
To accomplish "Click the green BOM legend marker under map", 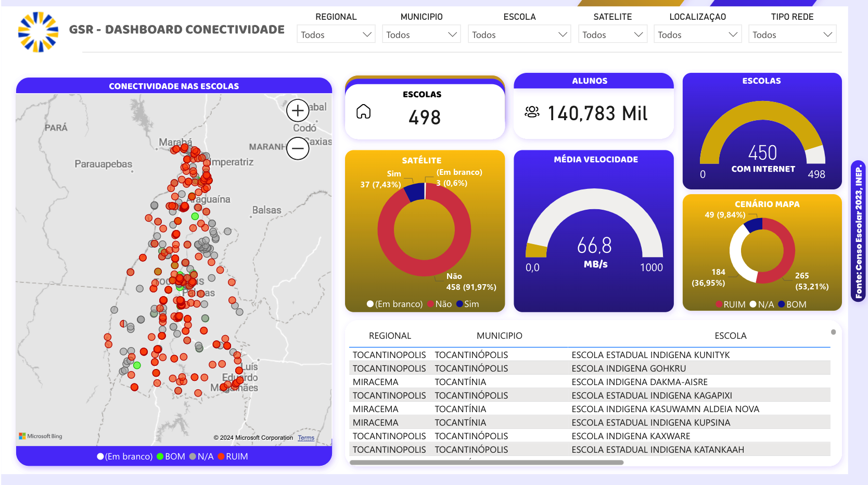I will coord(160,456).
